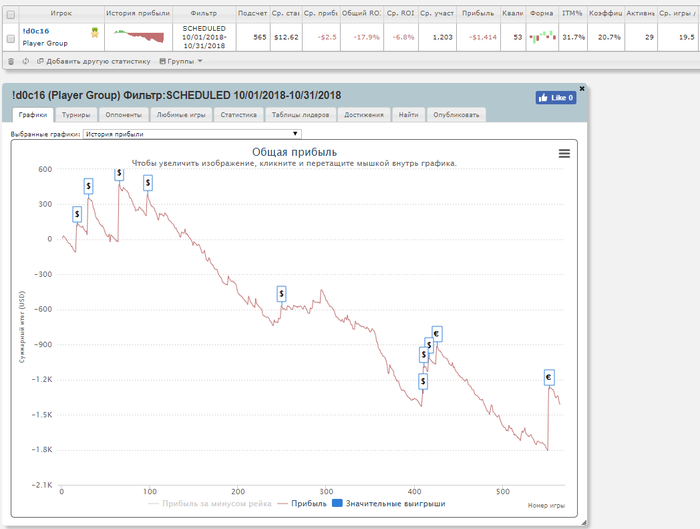This screenshot has height=529, width=700.
Task: Click the dollar win marker near 150 profit
Action: (x=77, y=214)
